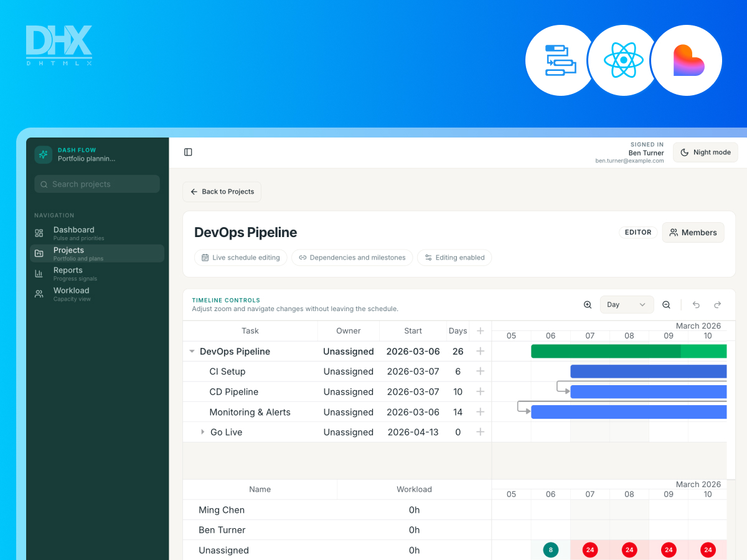Image resolution: width=747 pixels, height=560 pixels.
Task: Click the Days column header
Action: pos(458,331)
